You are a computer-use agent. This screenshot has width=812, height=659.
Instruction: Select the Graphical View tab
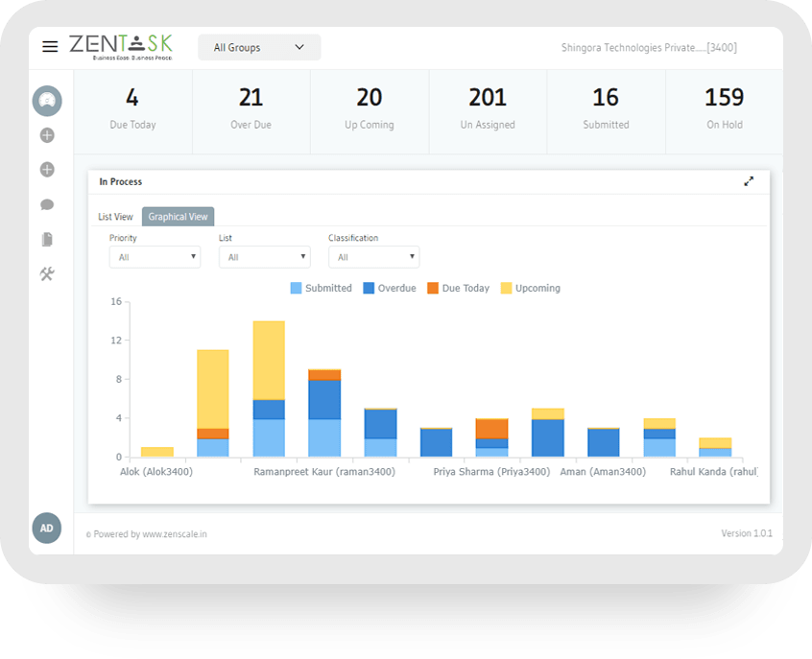point(178,216)
